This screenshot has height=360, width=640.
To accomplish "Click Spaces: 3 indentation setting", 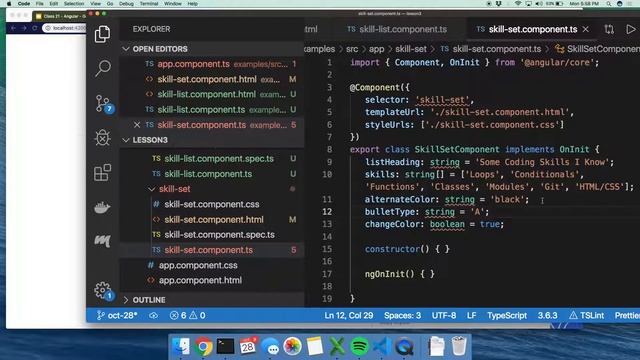I will 402,316.
